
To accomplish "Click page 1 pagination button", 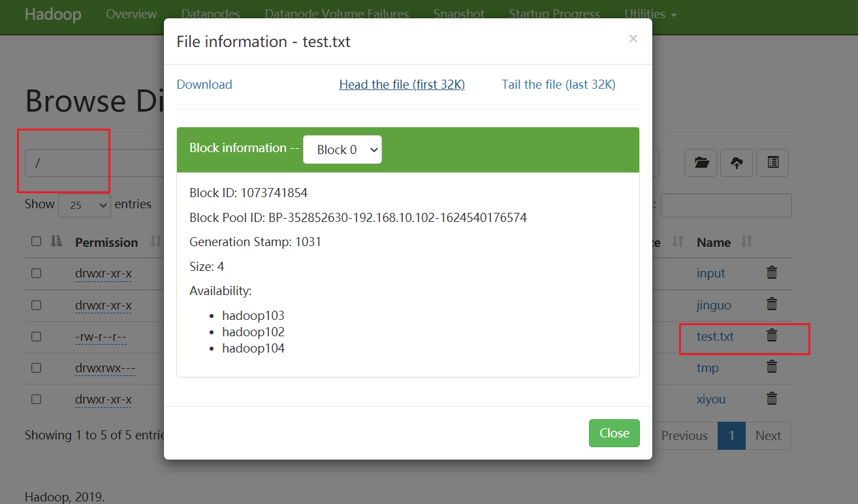I will pos(732,435).
